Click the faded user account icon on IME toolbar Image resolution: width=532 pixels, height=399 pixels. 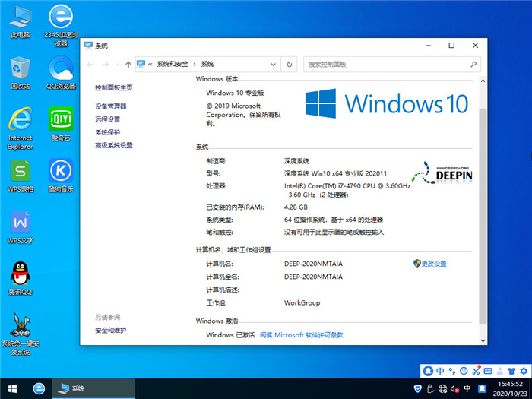(x=500, y=371)
